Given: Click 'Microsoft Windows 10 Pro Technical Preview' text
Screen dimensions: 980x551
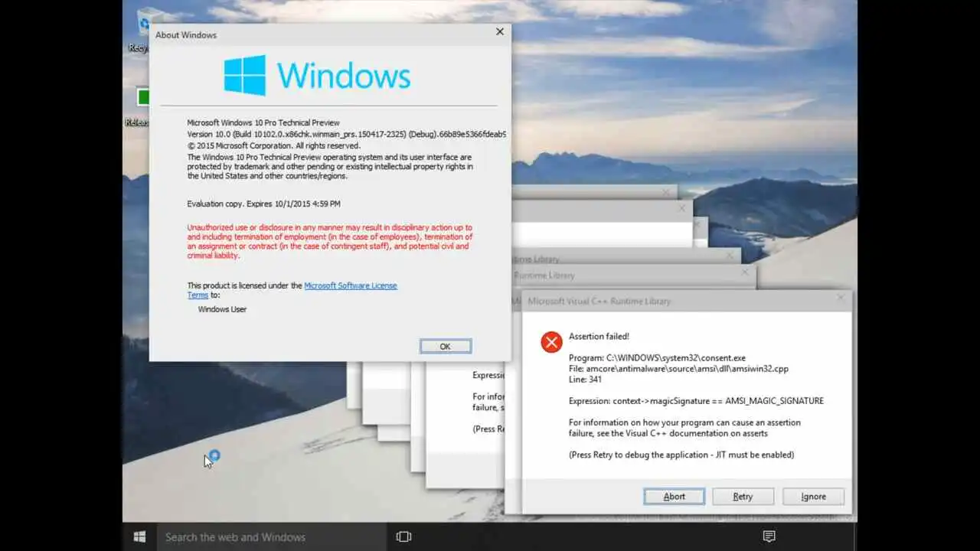Looking at the screenshot, I should [x=263, y=122].
